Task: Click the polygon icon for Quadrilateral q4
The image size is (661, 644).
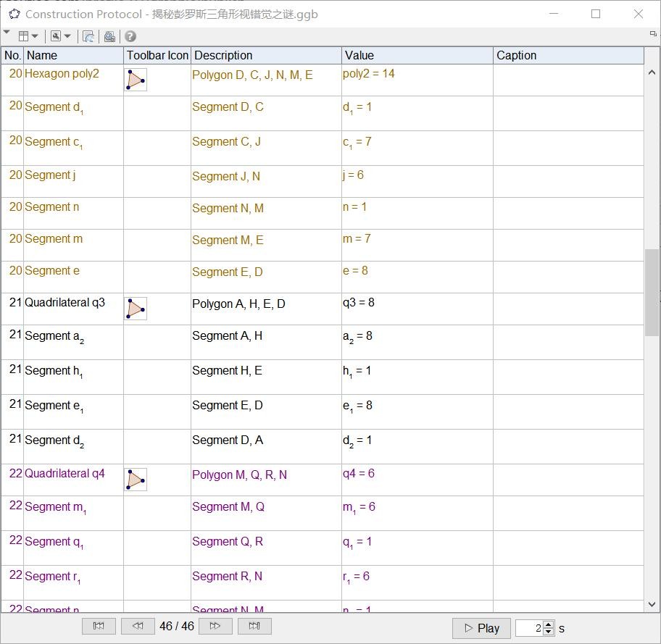Action: 136,480
